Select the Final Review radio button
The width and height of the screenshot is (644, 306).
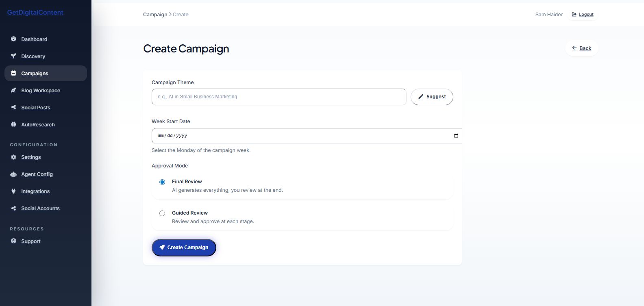[162, 182]
